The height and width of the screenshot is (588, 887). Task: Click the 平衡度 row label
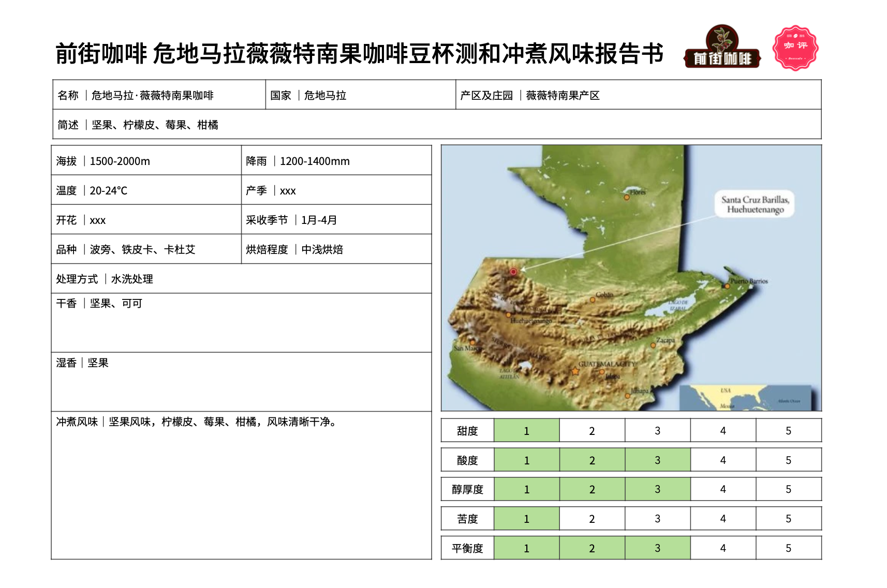[x=467, y=548]
